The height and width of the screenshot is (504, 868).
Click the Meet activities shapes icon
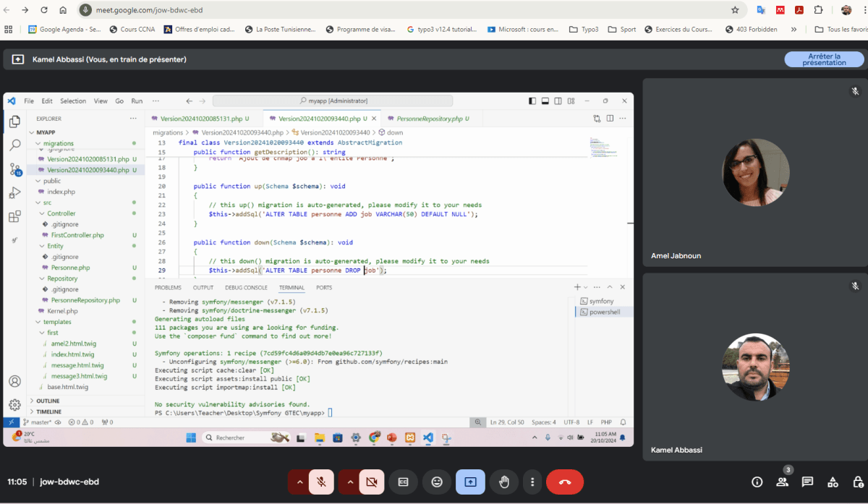[x=833, y=482]
